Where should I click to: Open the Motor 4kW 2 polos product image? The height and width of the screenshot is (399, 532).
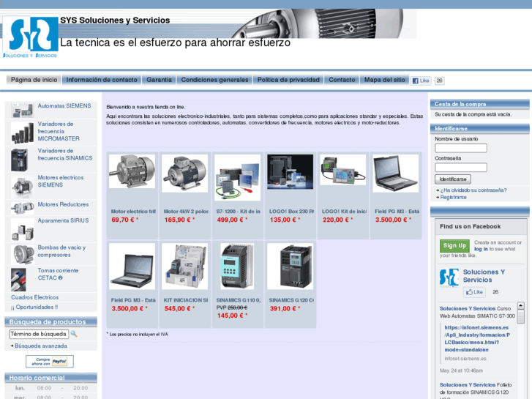point(184,174)
